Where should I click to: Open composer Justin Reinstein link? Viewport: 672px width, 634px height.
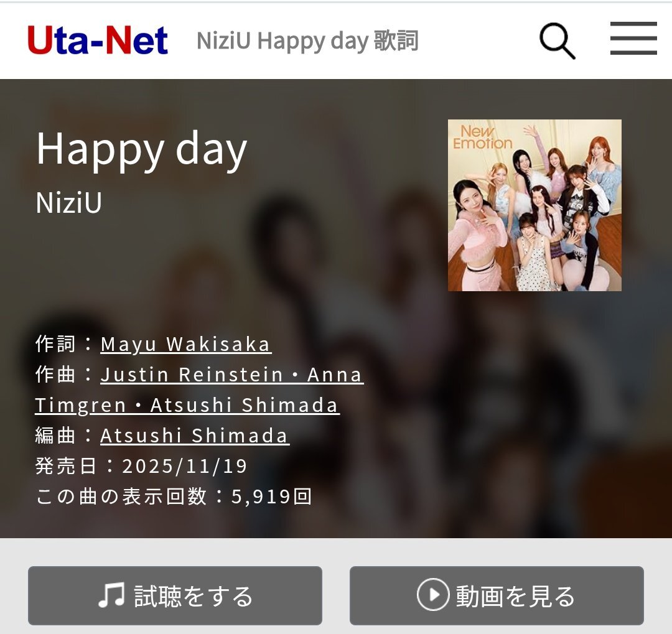coord(192,375)
